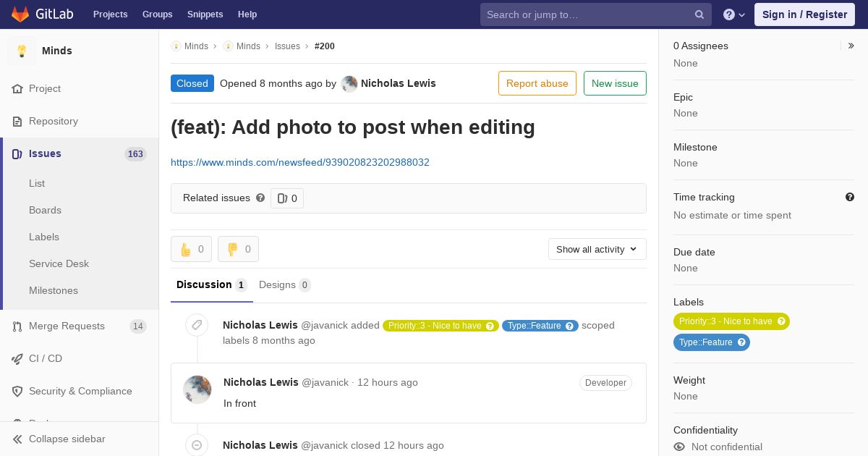Open Show all activity dropdown
The height and width of the screenshot is (456, 868).
[597, 249]
